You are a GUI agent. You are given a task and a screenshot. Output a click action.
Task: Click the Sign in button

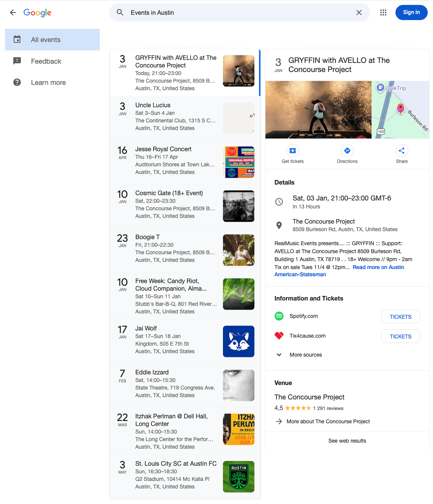[411, 13]
